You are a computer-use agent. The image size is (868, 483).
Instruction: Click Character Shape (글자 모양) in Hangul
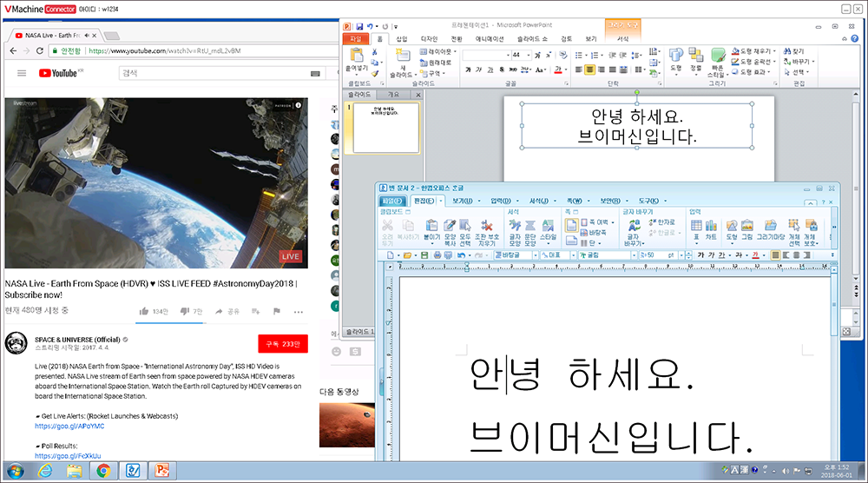coord(515,232)
